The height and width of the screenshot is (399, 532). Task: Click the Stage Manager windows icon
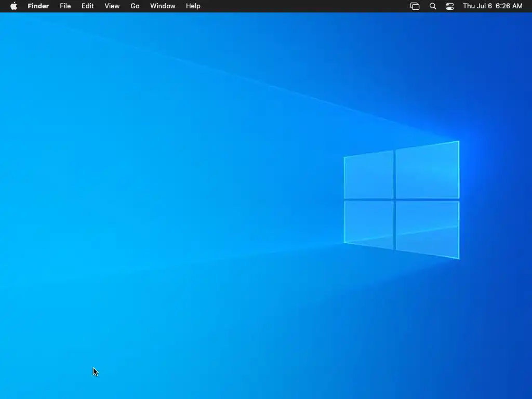415,6
